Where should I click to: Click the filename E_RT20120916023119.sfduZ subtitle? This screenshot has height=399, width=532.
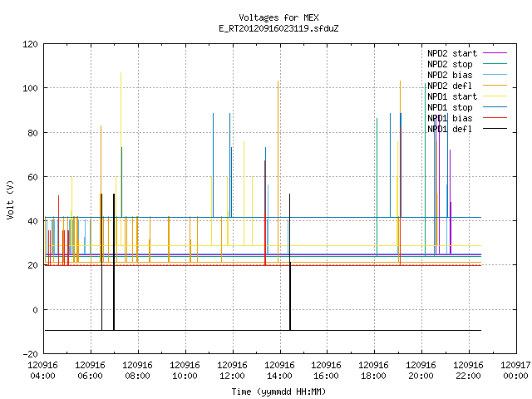coord(278,28)
